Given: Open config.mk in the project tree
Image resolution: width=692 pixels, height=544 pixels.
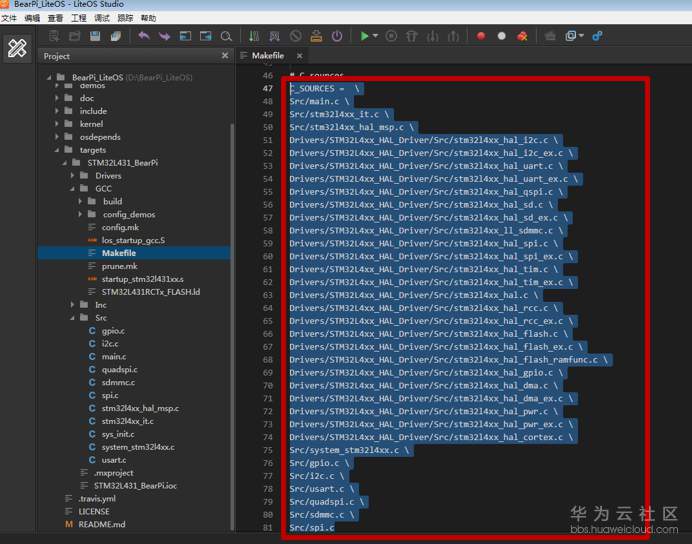Looking at the screenshot, I should click(120, 227).
